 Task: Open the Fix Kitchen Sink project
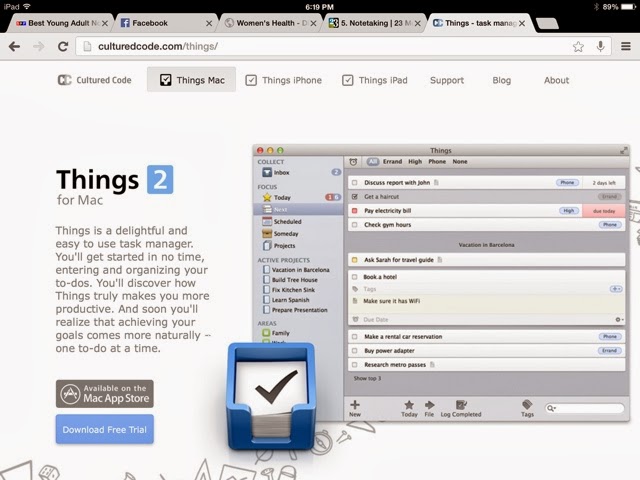pyautogui.click(x=289, y=290)
